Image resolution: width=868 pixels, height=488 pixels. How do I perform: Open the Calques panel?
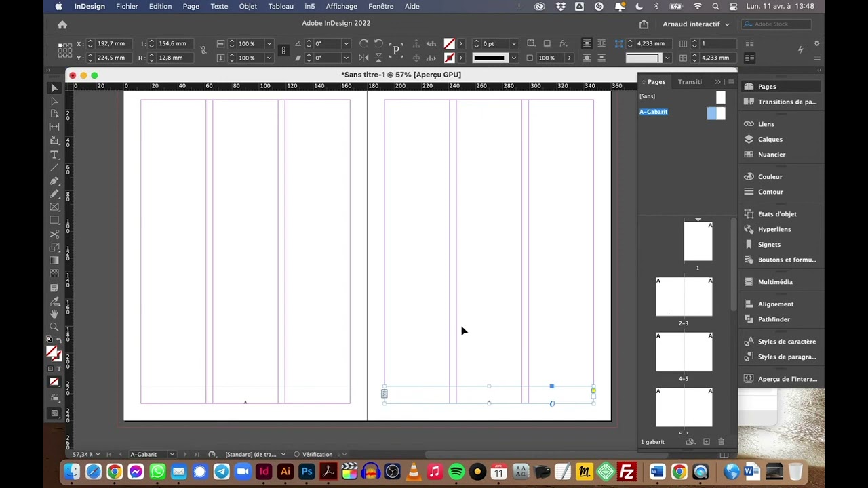point(770,139)
